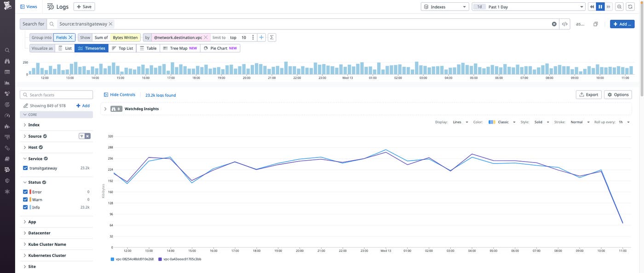
Task: Select the Top List visualization
Action: pos(122,47)
